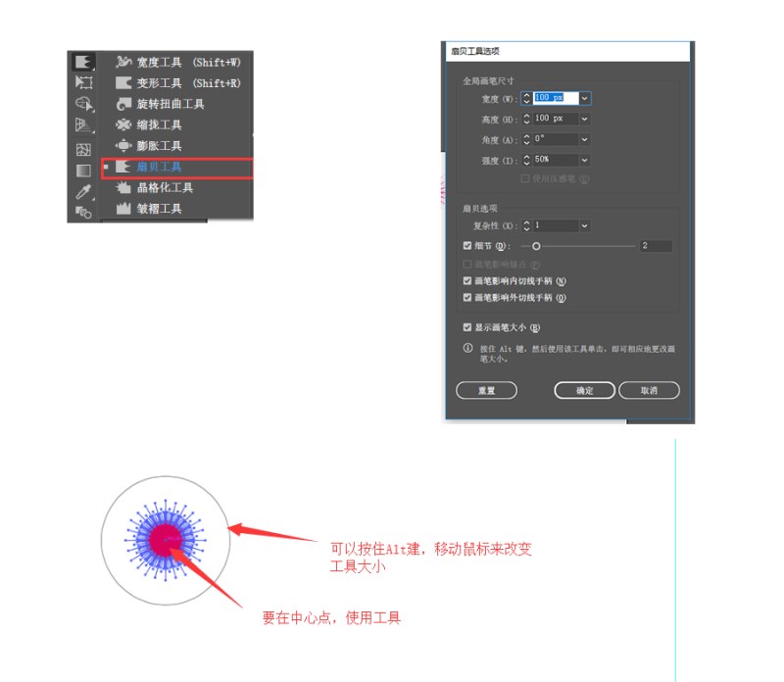
Task: Expand the 角度 (A) dropdown
Action: pos(584,139)
